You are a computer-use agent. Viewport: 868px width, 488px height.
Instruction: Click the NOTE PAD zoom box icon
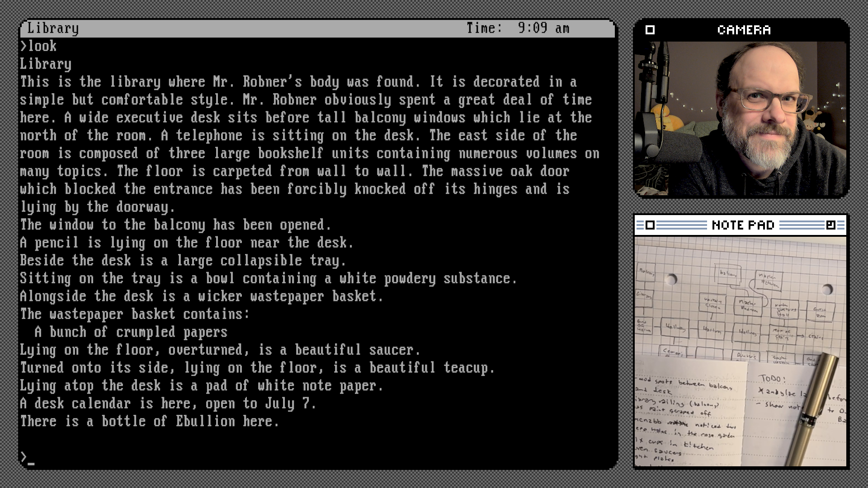[830, 225]
